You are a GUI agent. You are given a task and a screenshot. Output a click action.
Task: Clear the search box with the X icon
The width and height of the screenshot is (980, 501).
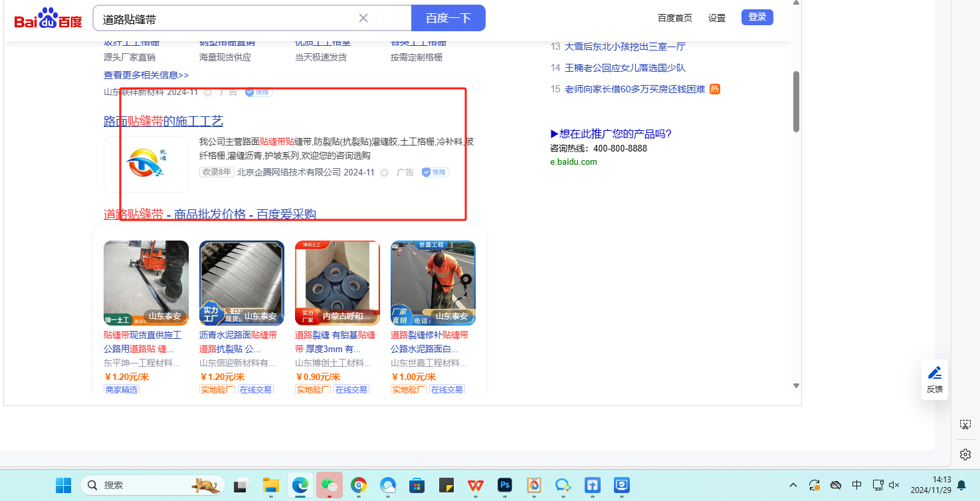[x=363, y=18]
